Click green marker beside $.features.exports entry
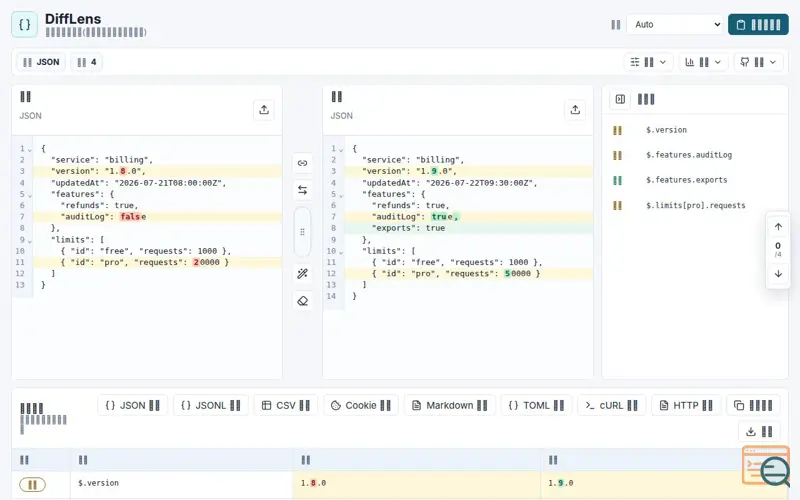Screen dimensions: 800x500 pyautogui.click(x=617, y=180)
